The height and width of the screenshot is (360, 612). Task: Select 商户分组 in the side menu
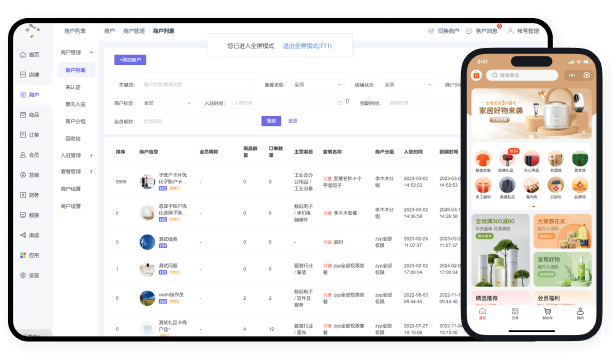[x=75, y=121]
